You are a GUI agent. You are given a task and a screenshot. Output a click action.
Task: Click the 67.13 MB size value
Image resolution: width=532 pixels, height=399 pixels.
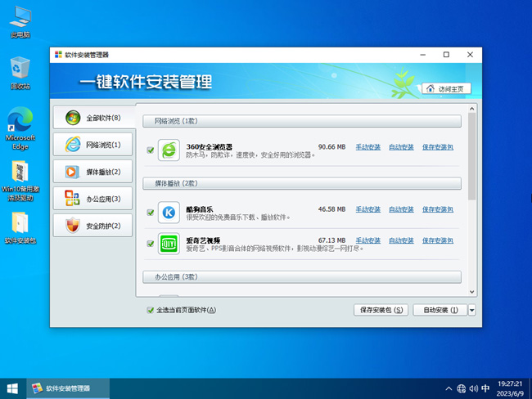click(331, 240)
